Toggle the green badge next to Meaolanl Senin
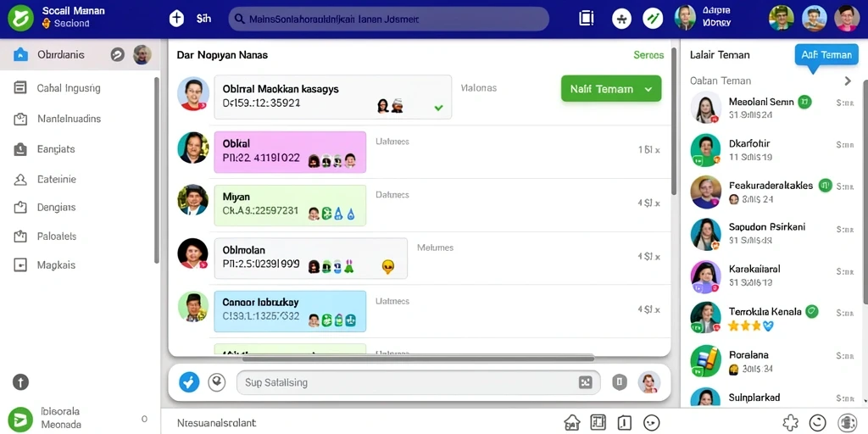Image resolution: width=868 pixels, height=434 pixels. (x=805, y=102)
